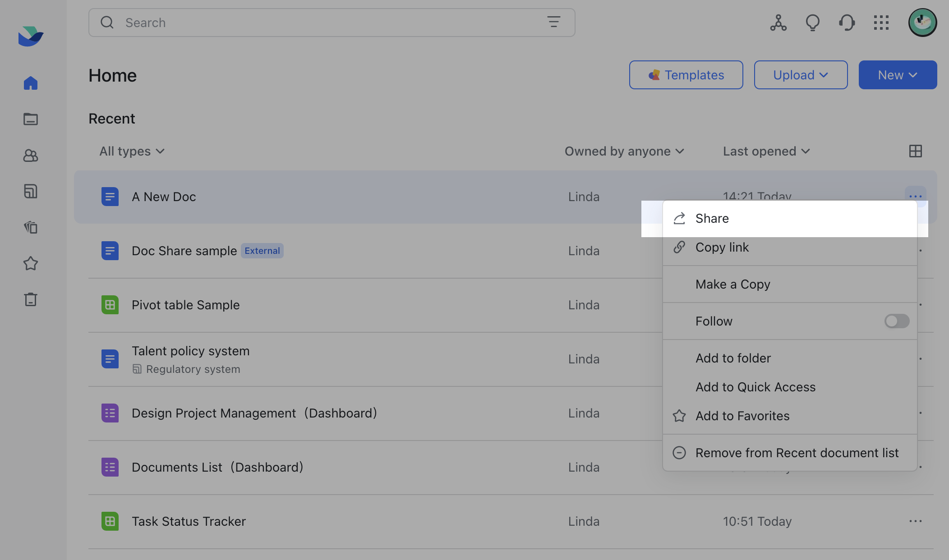Open the lightbulb tips icon
The image size is (949, 560).
(812, 23)
